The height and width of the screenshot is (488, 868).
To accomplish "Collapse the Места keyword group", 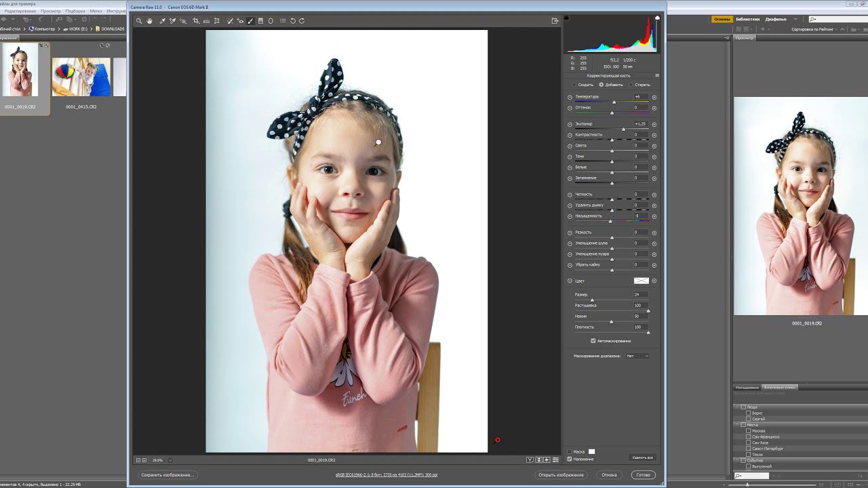I will pyautogui.click(x=738, y=425).
